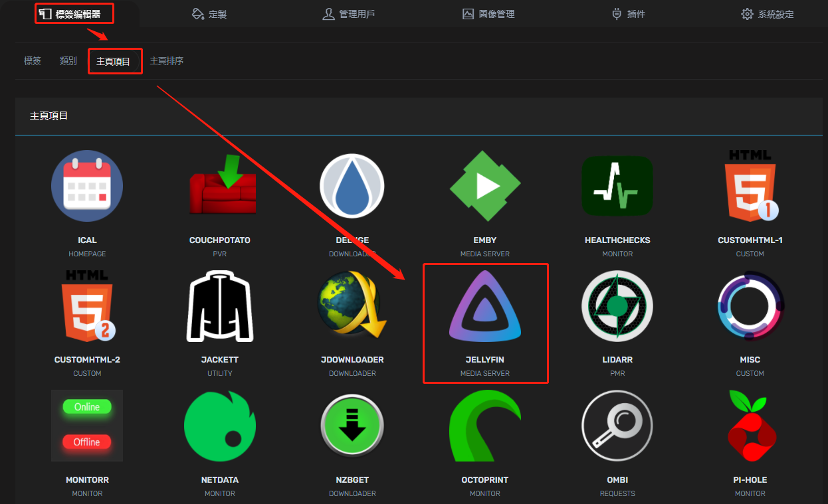Image resolution: width=828 pixels, height=504 pixels.
Task: Open the 圖像管理 image manager tab
Action: click(488, 14)
